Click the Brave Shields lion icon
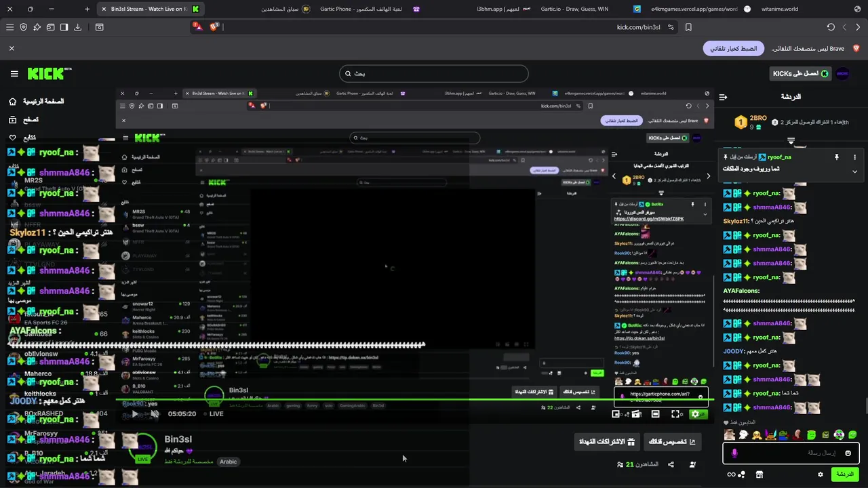 215,27
